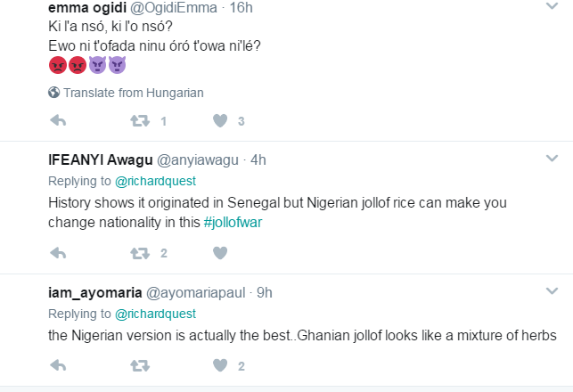The width and height of the screenshot is (573, 392).
Task: Open iam_ayomaria tweet options chevron
Action: [x=552, y=290]
